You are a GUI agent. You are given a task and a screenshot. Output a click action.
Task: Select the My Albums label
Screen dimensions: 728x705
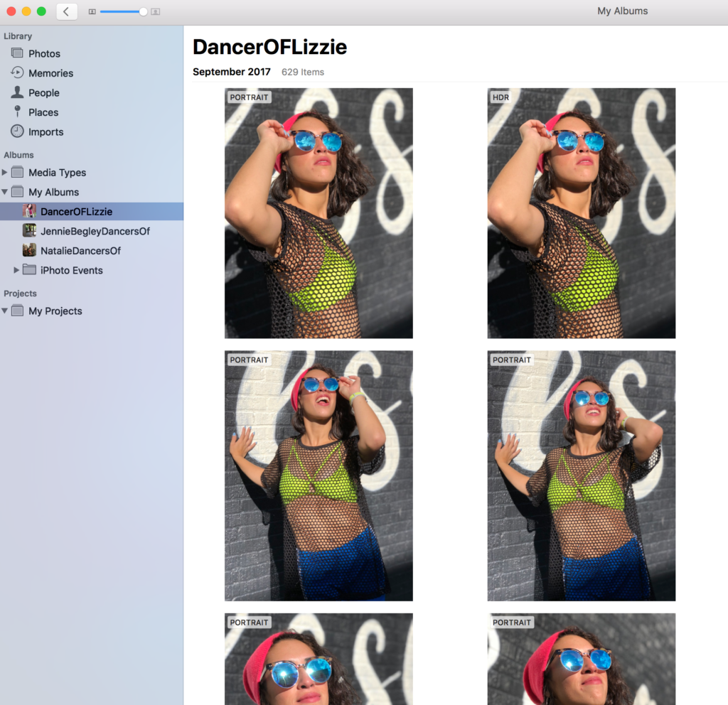point(53,192)
